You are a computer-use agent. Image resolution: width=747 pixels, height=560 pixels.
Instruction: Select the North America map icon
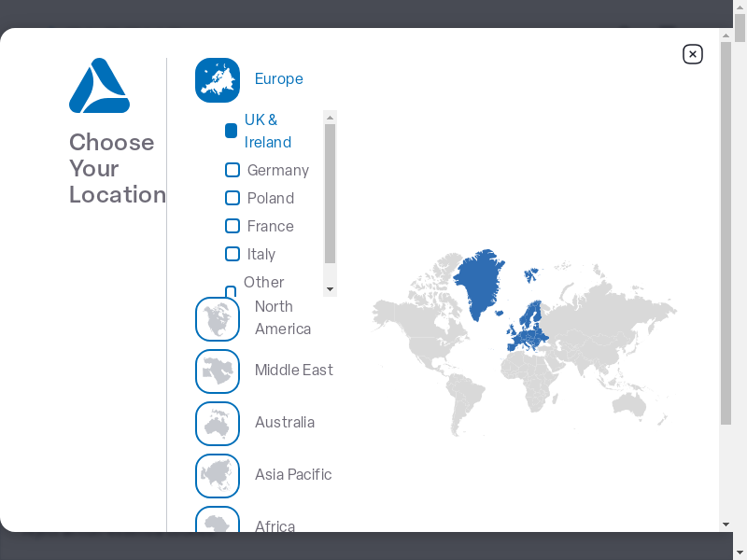pyautogui.click(x=218, y=319)
